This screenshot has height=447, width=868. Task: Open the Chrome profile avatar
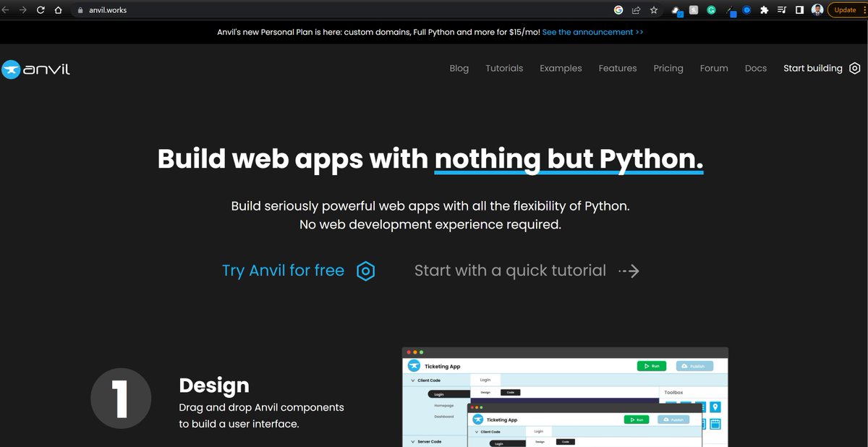pos(817,10)
